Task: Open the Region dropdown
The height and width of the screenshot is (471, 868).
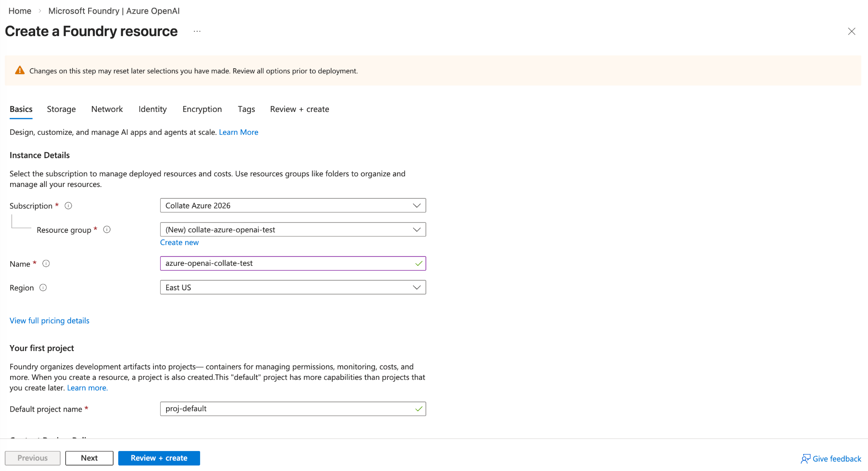Action: (293, 287)
